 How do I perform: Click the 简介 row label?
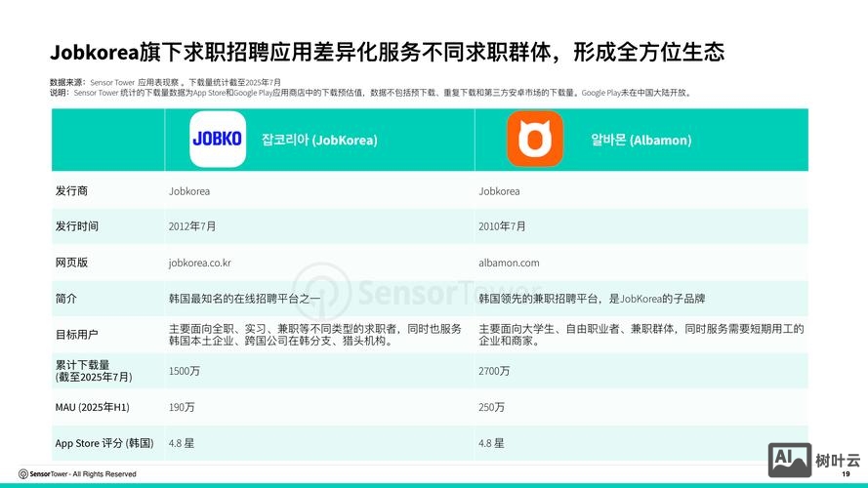pos(65,299)
